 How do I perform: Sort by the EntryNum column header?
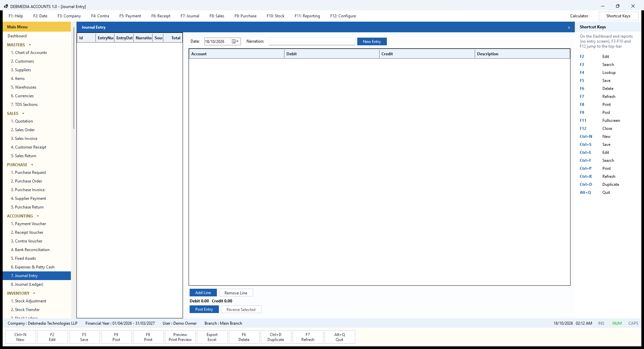coord(105,38)
